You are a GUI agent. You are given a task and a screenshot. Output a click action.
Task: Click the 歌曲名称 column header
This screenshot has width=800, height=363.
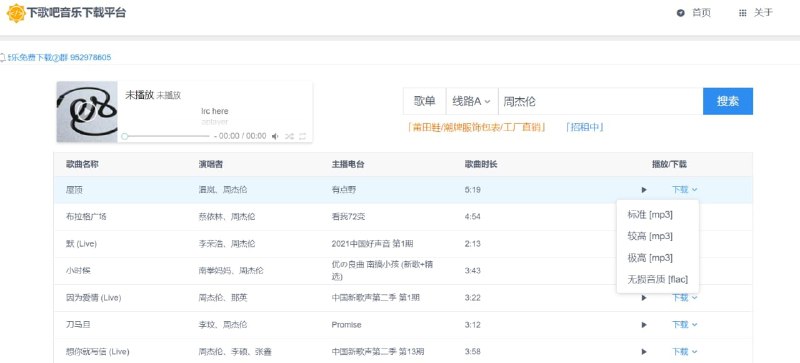pos(82,164)
